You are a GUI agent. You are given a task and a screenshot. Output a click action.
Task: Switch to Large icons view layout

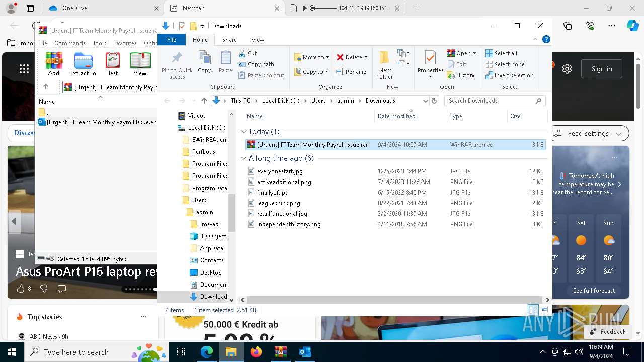pos(544,310)
